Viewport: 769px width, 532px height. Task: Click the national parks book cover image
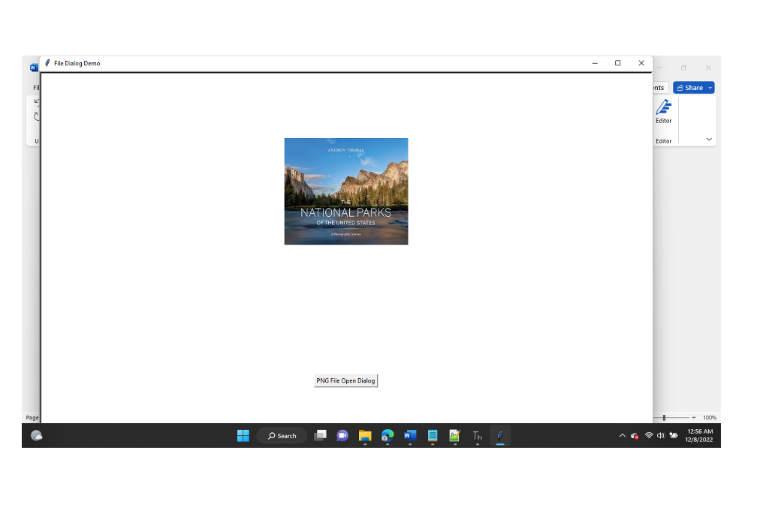pyautogui.click(x=345, y=191)
